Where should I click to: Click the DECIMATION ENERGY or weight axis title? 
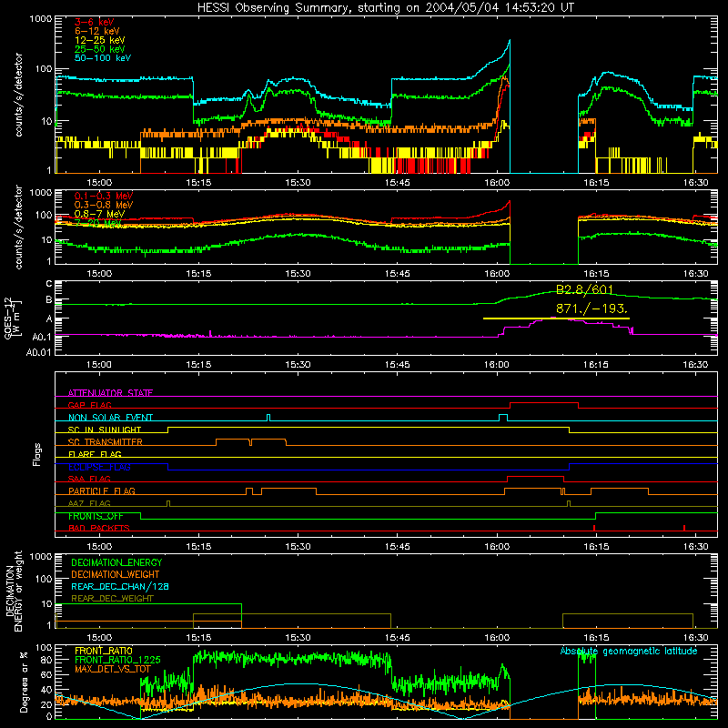[14, 591]
